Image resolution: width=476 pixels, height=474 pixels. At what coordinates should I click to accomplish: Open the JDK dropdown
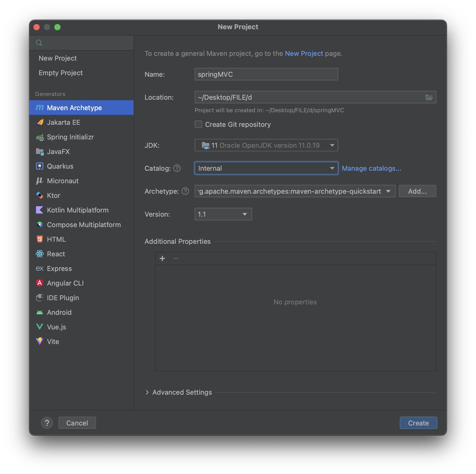266,145
